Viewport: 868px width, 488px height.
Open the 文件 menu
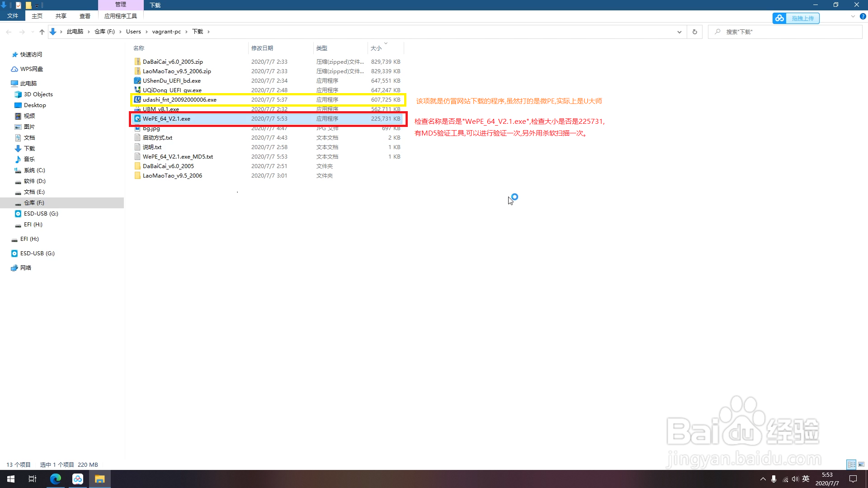coord(13,16)
